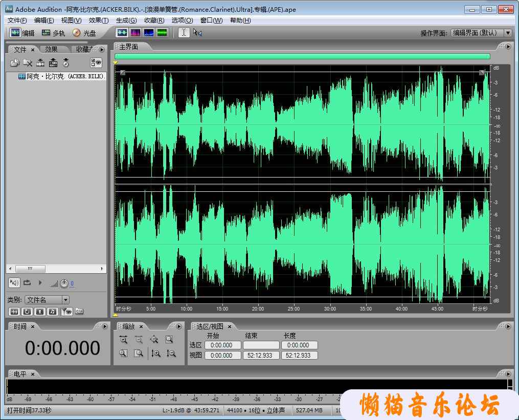Switch to the 收藏 tab

point(83,49)
